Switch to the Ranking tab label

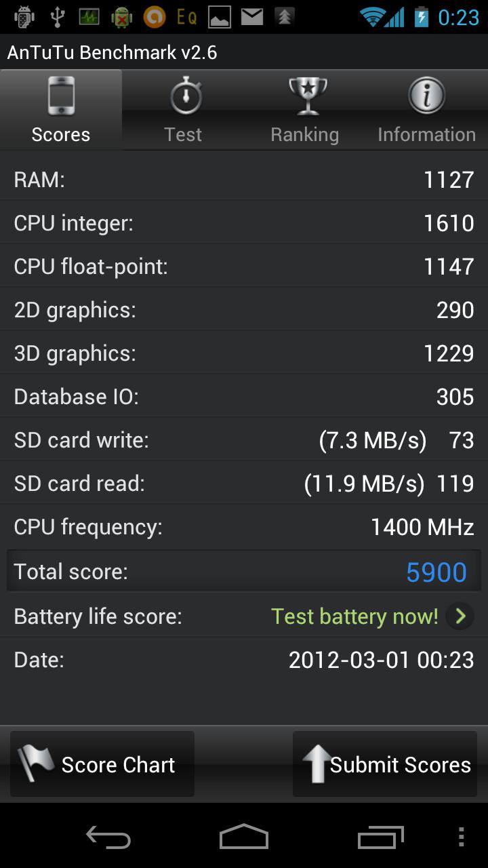(304, 134)
